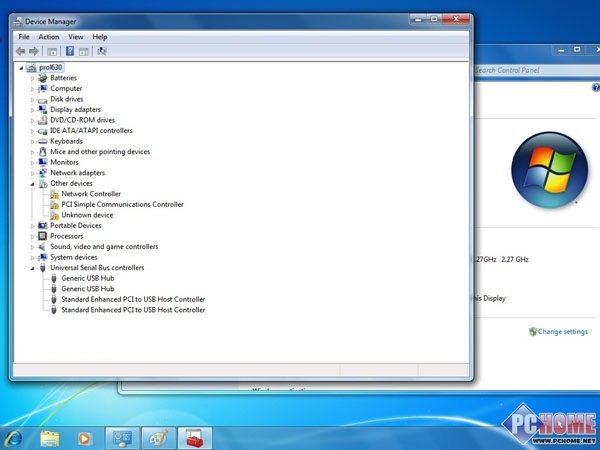Screen dimensions: 600x450
Task: Expand the Batteries node
Action: pos(32,78)
